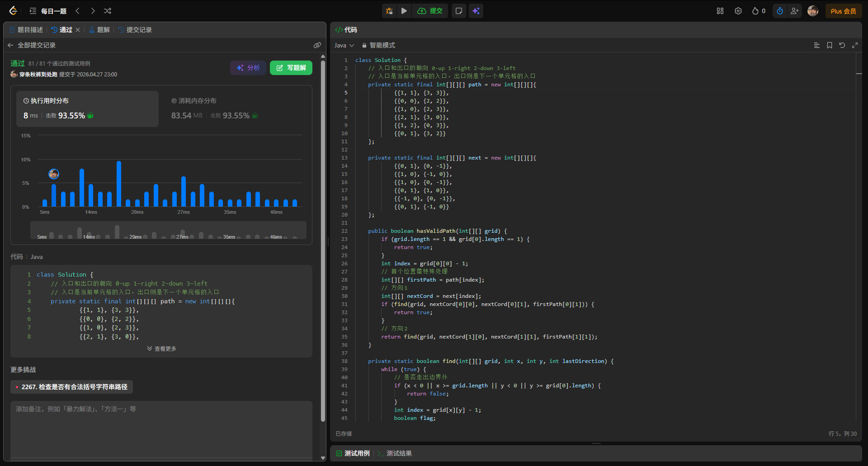Toggle 智能模式 in the editor header

(x=378, y=45)
